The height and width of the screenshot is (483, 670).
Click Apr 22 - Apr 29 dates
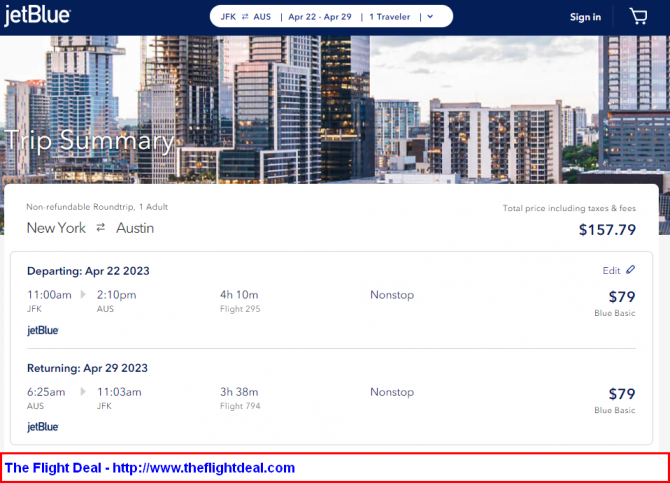[x=320, y=17]
